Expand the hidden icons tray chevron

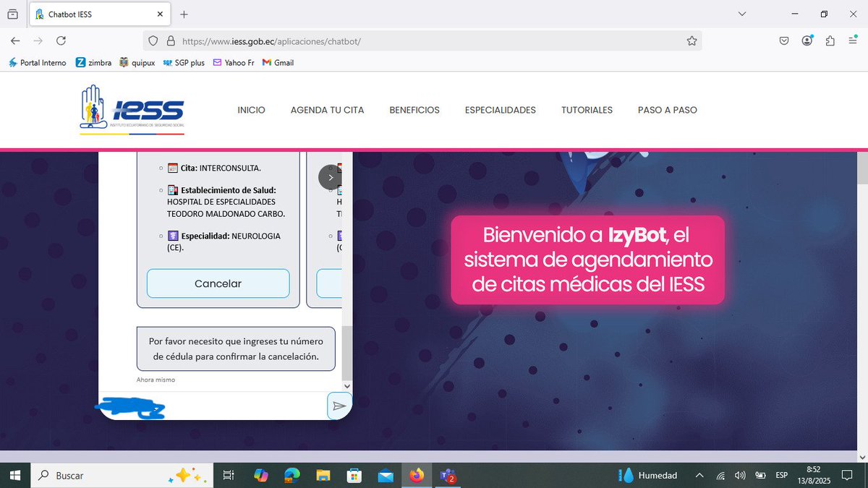(x=699, y=475)
